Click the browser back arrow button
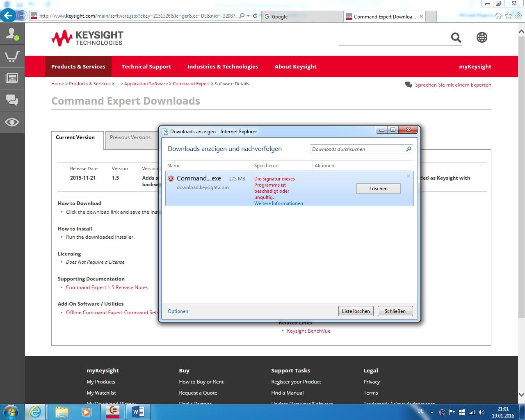This screenshot has width=525, height=420. tap(8, 16)
